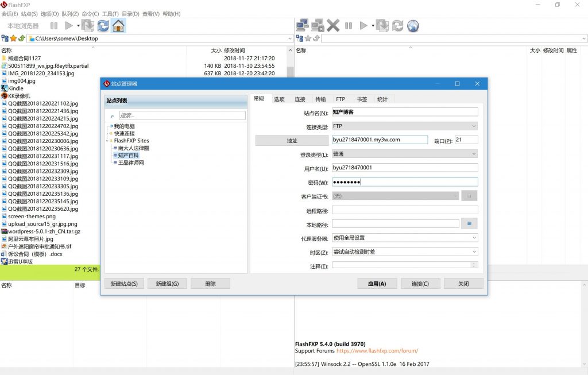Screen dimensions: 588x375
Task: Select 南大人法律圈 in the site list
Action: click(x=133, y=148)
